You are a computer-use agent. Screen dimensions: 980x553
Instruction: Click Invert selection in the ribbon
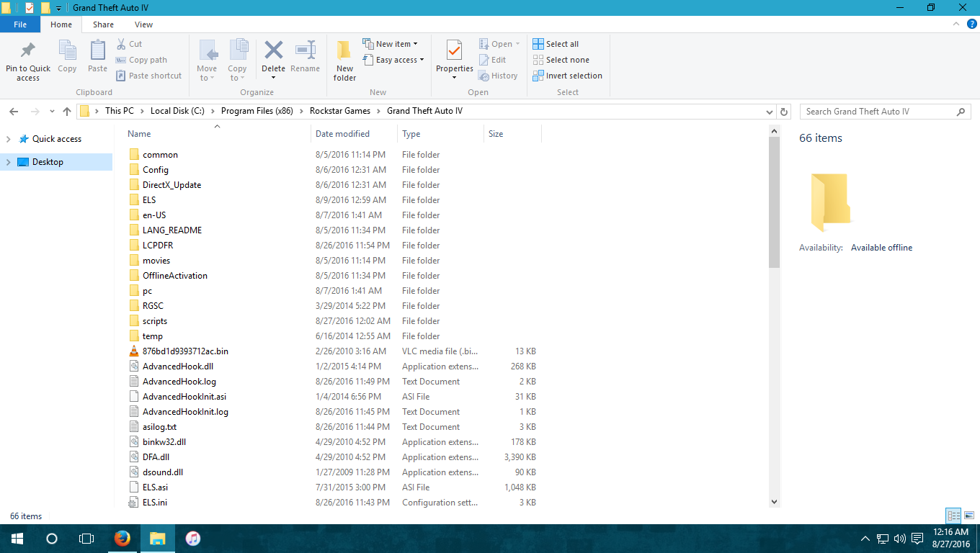[x=568, y=76]
